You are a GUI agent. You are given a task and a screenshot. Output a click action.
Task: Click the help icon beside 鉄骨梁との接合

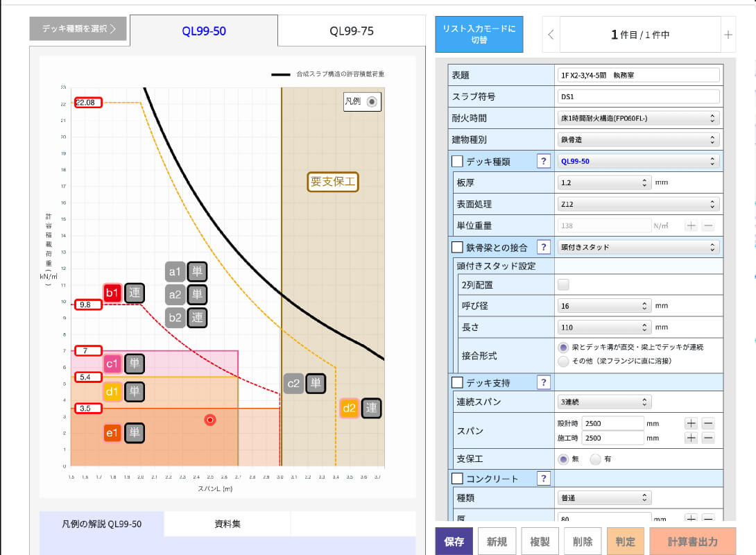tap(544, 247)
